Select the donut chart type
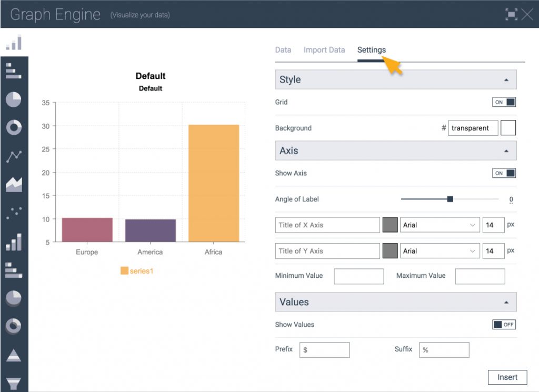 13,127
